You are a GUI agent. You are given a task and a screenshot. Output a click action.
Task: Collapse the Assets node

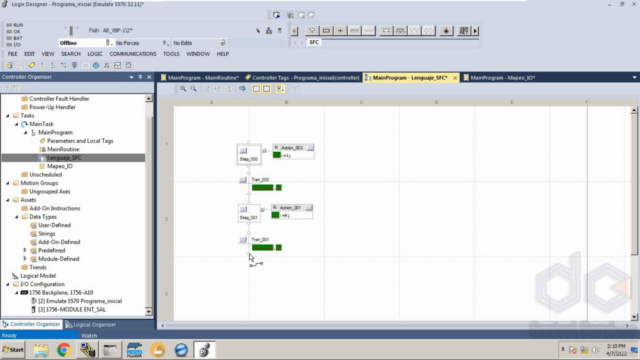pos(7,200)
